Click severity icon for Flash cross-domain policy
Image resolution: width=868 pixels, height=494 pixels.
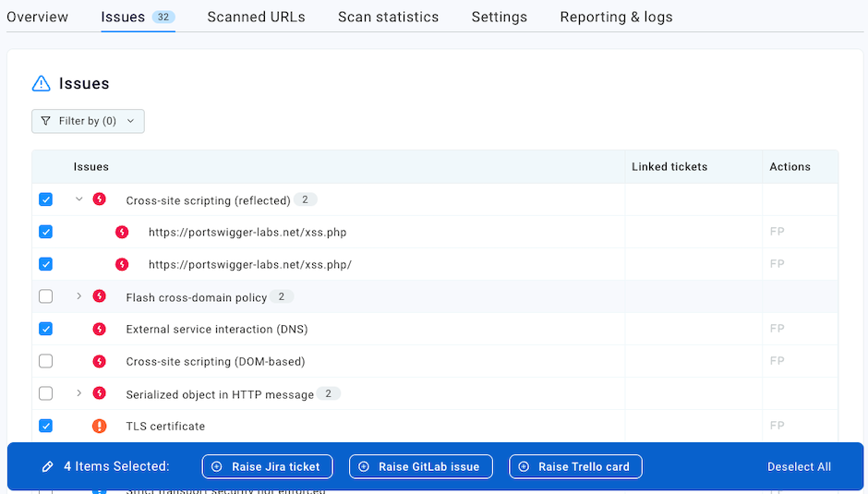point(99,296)
